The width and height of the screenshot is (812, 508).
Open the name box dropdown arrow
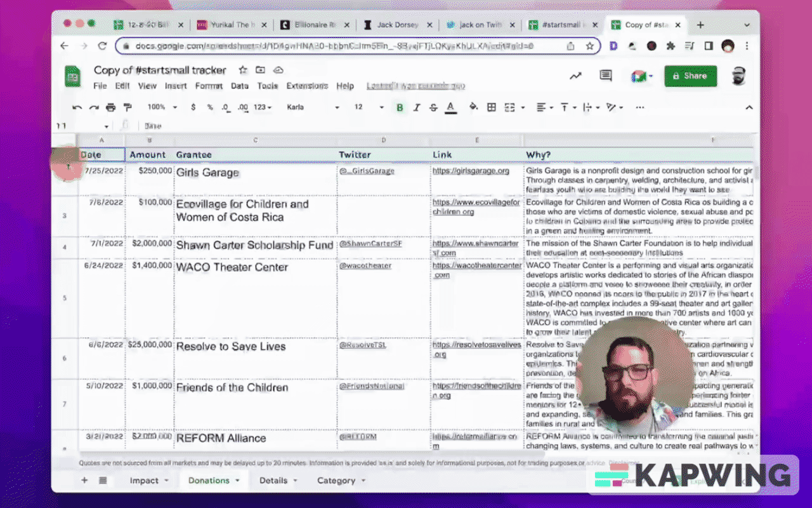pos(106,126)
